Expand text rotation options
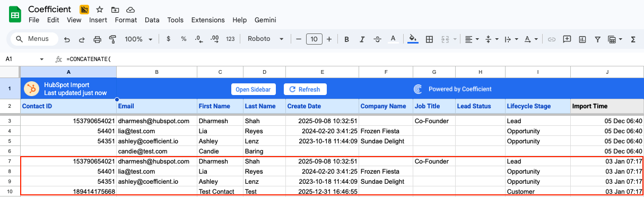The width and height of the screenshot is (644, 197). coord(530,39)
